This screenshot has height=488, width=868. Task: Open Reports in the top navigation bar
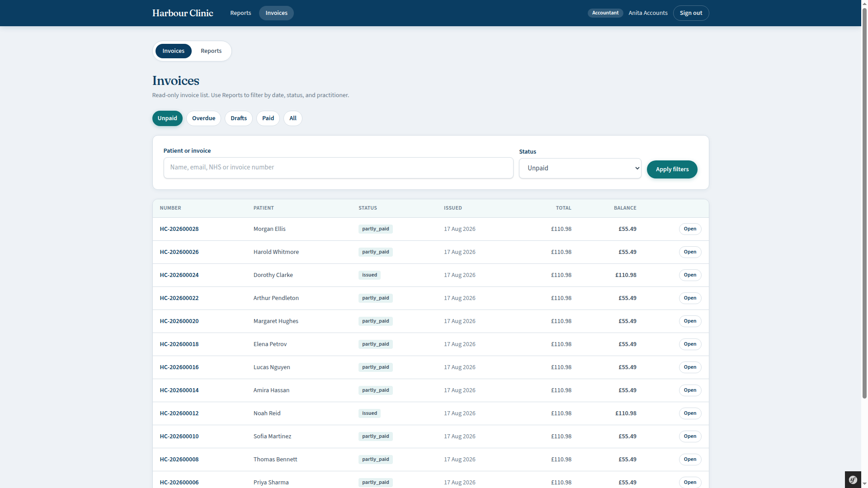point(241,13)
